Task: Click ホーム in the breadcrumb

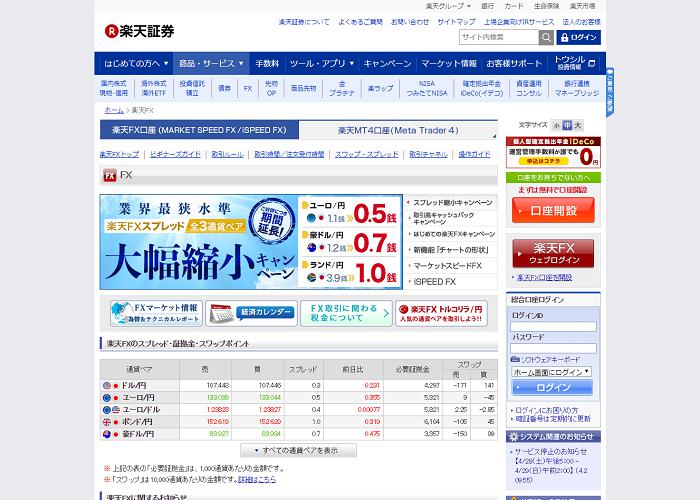Action: pyautogui.click(x=114, y=110)
